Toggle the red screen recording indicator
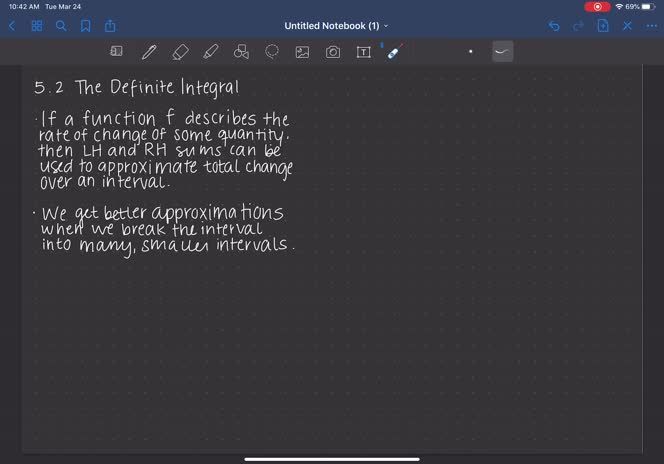Image resolution: width=664 pixels, height=464 pixels. 597,6
